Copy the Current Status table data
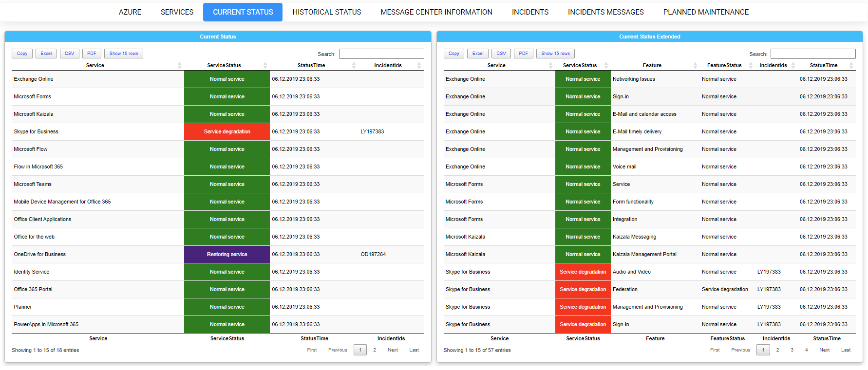The height and width of the screenshot is (370, 868). pyautogui.click(x=22, y=54)
